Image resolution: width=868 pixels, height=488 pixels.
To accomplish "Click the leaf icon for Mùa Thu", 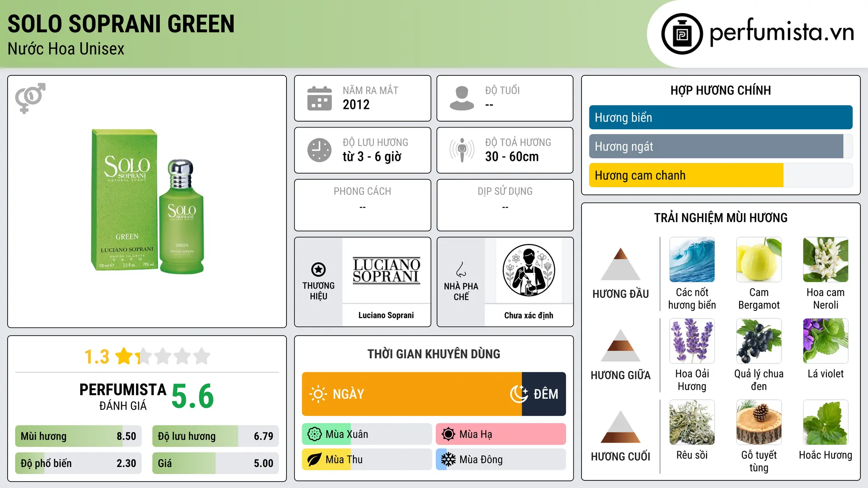I will pyautogui.click(x=314, y=460).
